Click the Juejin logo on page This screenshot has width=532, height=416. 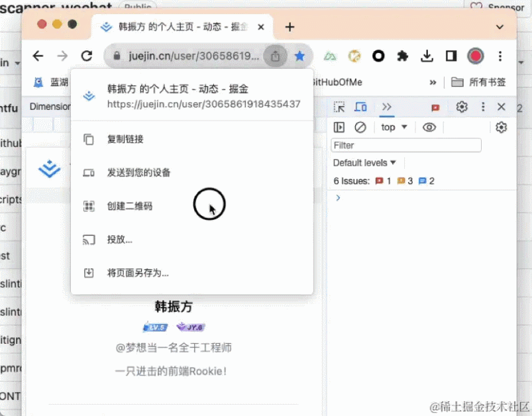[50, 169]
